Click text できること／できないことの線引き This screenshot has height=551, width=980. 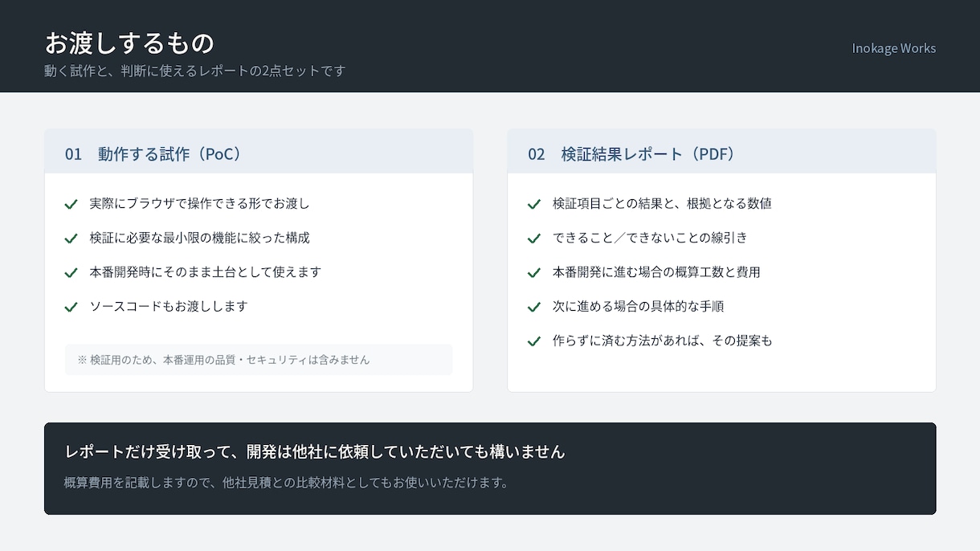tap(650, 238)
